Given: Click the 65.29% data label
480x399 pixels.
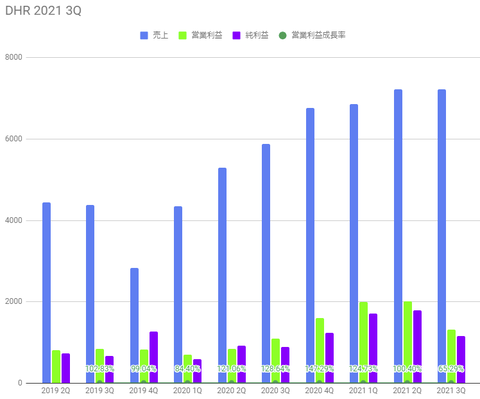Looking at the screenshot, I should 451,369.
